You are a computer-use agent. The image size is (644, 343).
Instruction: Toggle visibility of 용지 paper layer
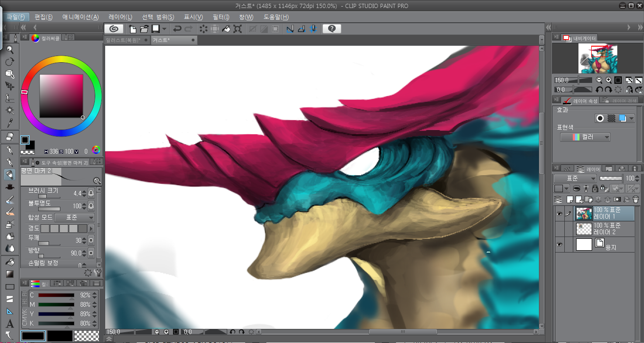pyautogui.click(x=559, y=245)
